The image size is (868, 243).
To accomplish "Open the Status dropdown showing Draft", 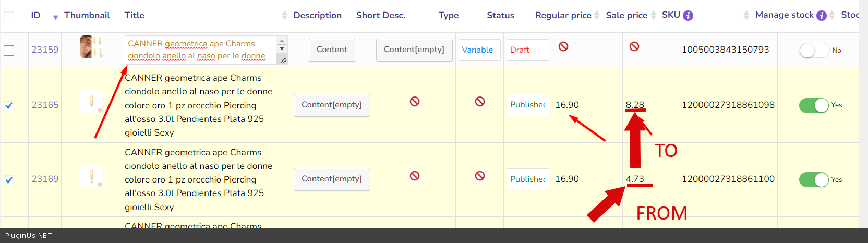I will pos(527,50).
